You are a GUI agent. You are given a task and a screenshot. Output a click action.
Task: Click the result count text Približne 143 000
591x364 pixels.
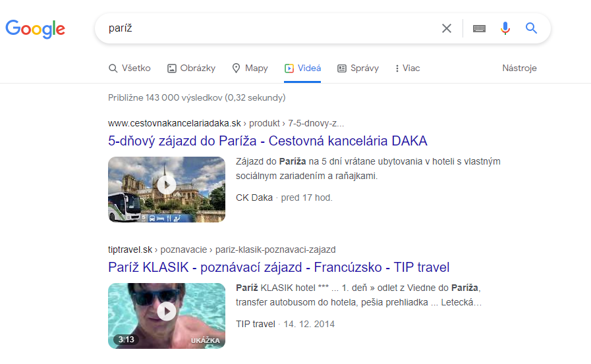coord(197,97)
